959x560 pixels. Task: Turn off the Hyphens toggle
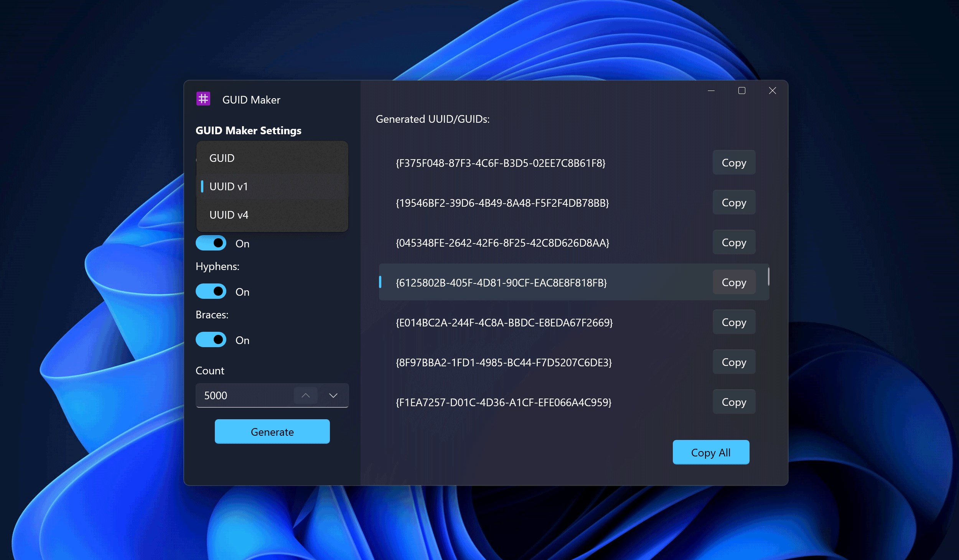(211, 292)
